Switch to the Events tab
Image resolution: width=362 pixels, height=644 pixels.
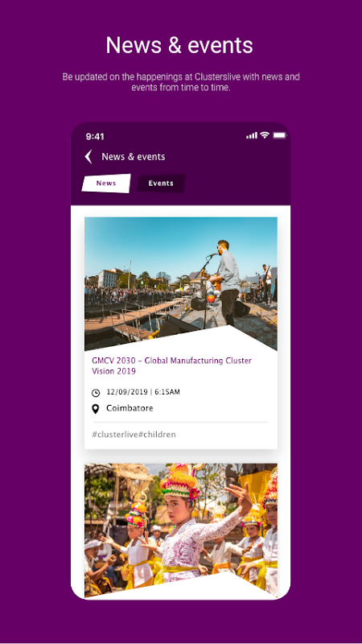coord(161,184)
